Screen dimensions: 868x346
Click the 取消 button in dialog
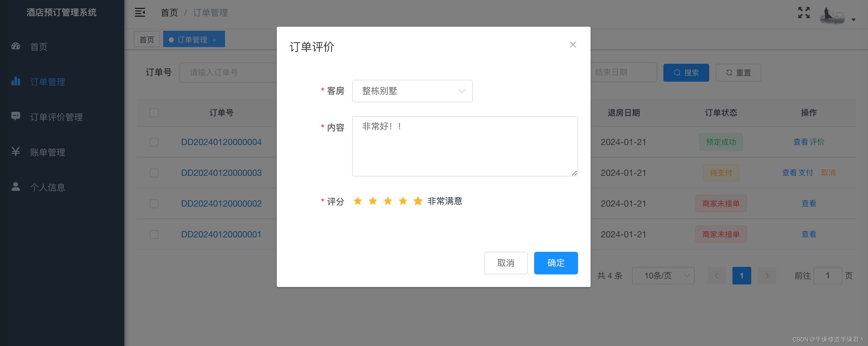[x=506, y=263]
